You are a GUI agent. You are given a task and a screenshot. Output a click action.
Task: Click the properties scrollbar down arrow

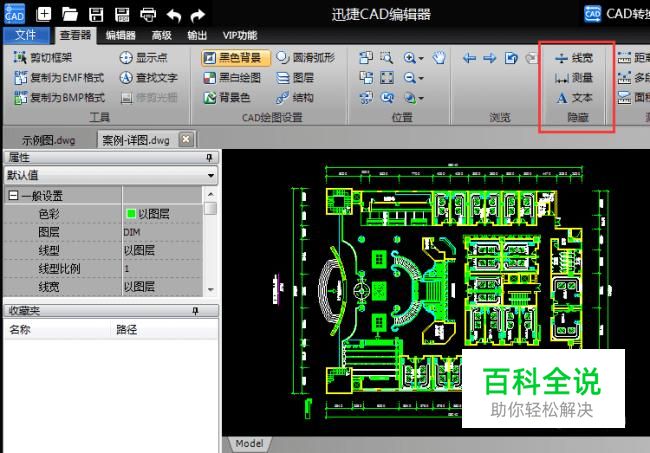(211, 289)
